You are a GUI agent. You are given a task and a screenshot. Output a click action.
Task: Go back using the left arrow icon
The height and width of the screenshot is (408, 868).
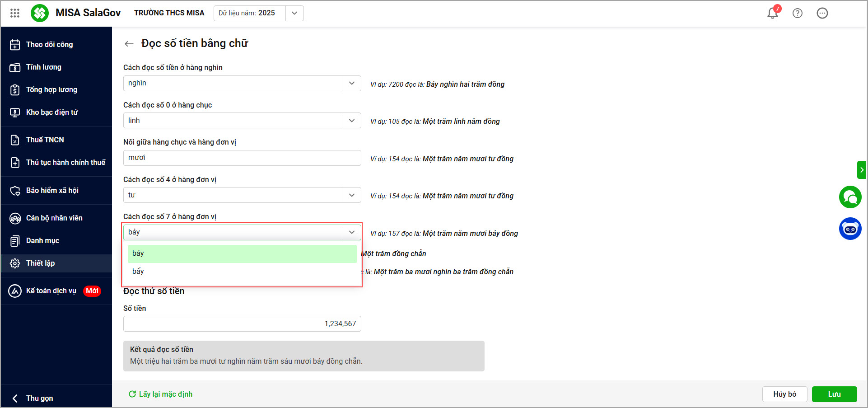tap(129, 43)
